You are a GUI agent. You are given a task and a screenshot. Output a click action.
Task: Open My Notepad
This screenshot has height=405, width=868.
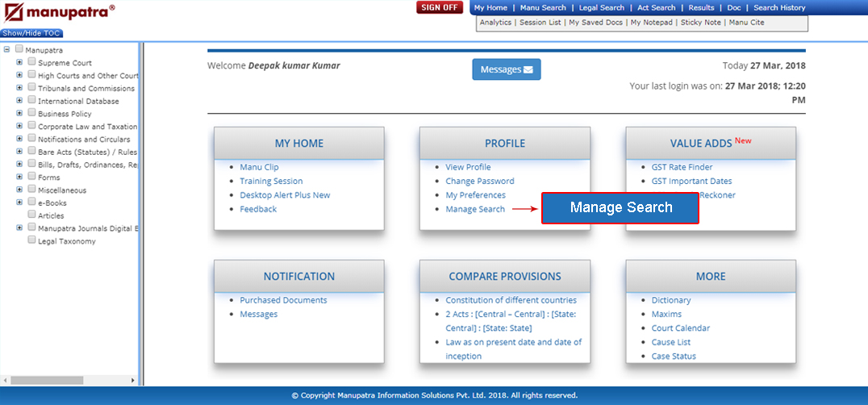(652, 23)
